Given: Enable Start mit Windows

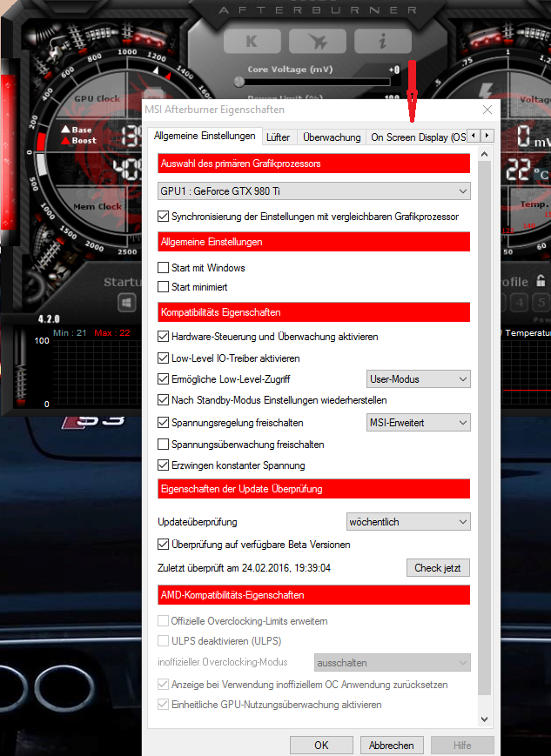Looking at the screenshot, I should [x=163, y=268].
